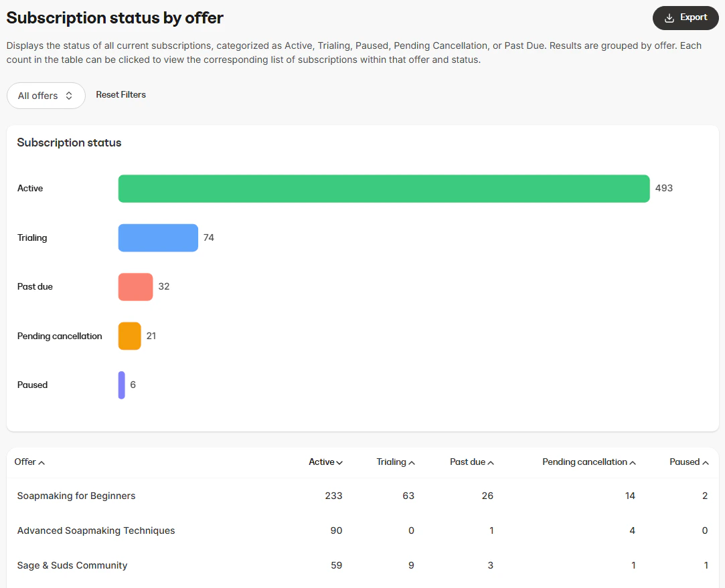
Task: Click the 63 Trialing count for Soapmaking for Beginners
Action: point(408,496)
